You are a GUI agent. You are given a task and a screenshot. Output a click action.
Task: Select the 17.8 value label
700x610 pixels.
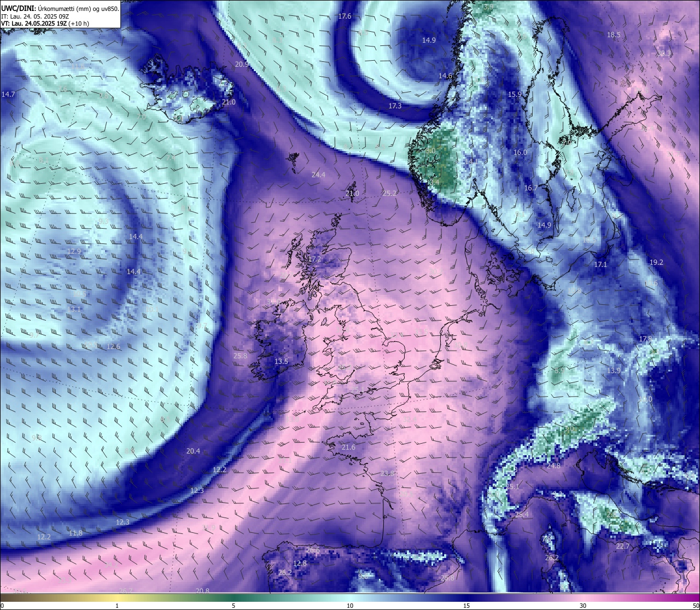point(646,339)
